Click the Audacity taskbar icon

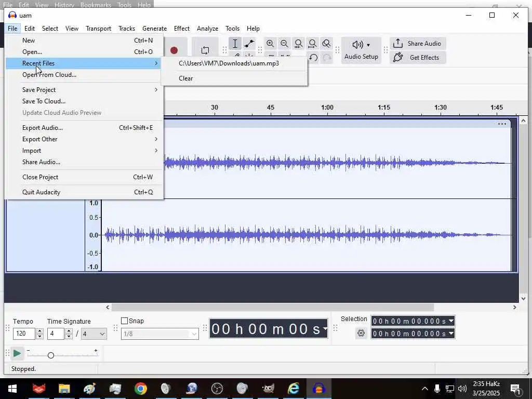(319, 389)
